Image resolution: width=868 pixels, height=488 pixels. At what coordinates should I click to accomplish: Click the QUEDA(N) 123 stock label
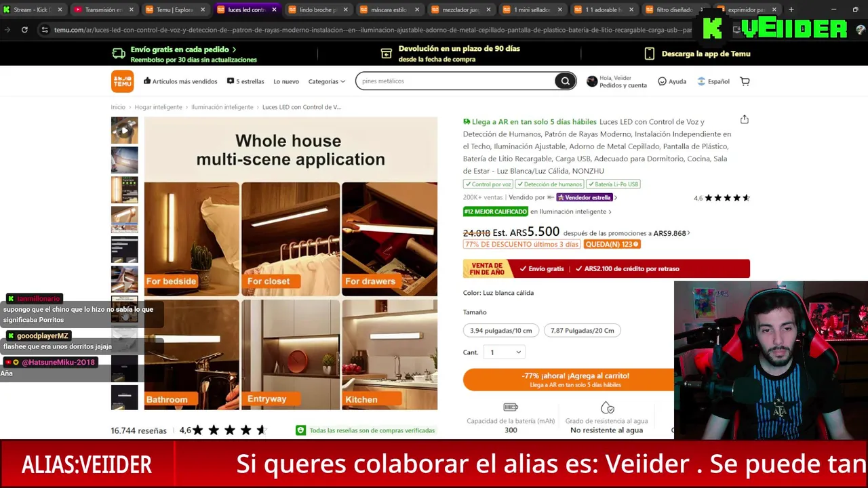612,244
